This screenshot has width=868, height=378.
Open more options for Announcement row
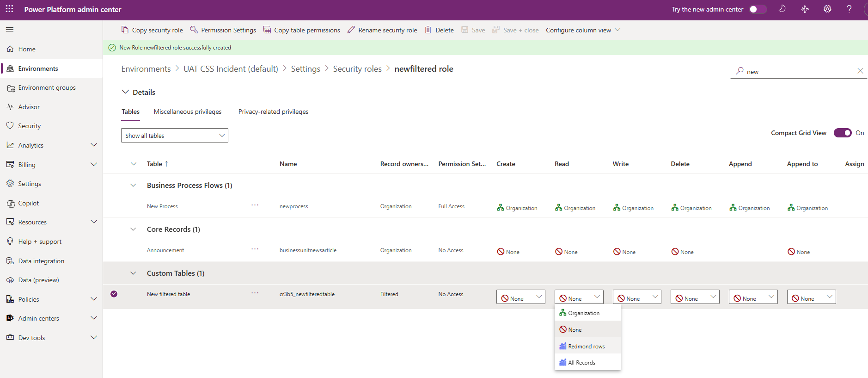click(x=255, y=249)
